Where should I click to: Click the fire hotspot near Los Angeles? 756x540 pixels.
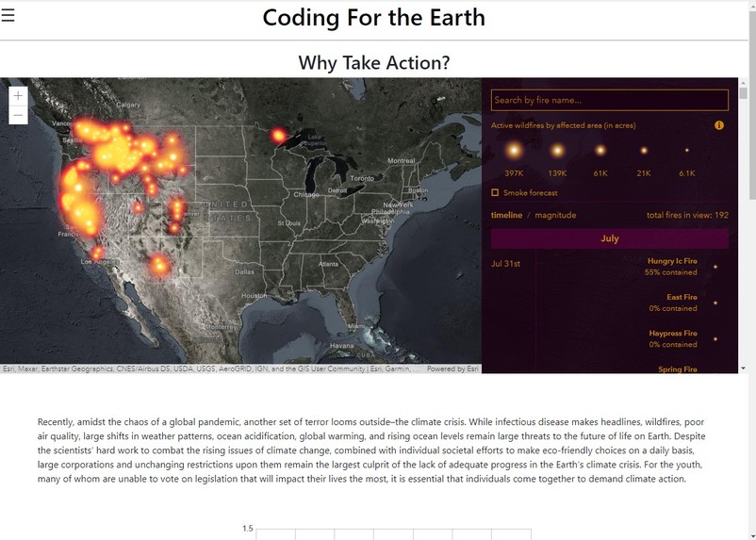pos(97,253)
